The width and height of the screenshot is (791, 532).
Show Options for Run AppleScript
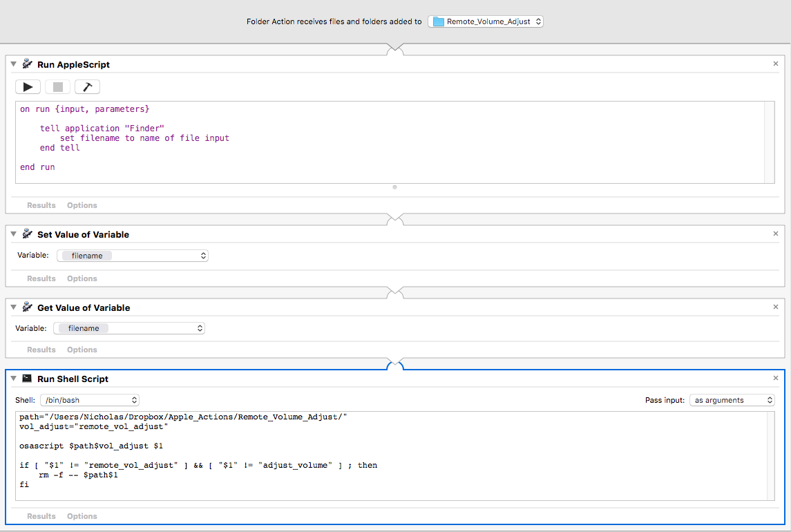coord(82,205)
